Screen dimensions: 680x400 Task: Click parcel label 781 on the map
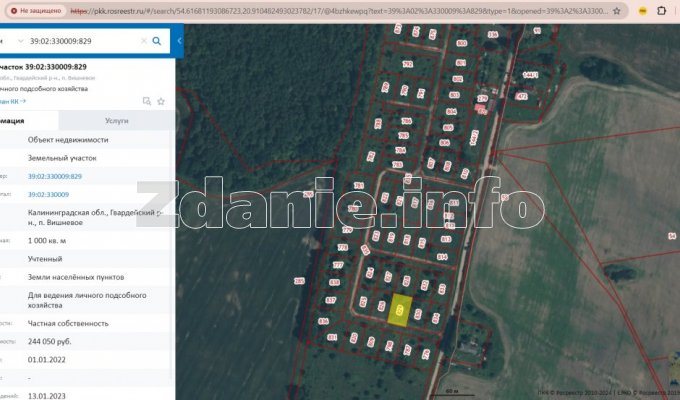click(x=359, y=186)
